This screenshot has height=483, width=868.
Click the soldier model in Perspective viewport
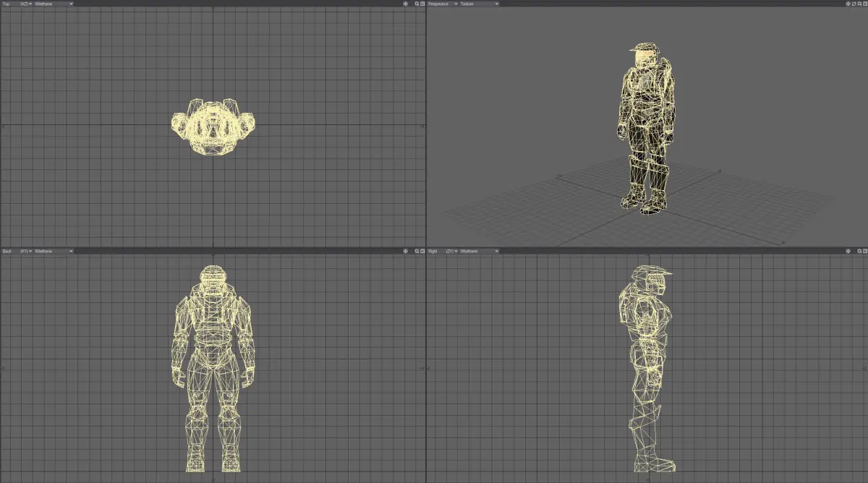(x=646, y=130)
